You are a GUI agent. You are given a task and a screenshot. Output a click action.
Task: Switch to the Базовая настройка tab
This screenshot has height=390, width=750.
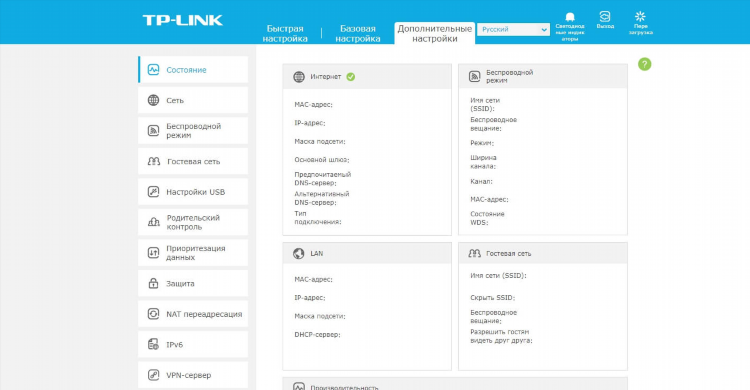[x=358, y=33]
